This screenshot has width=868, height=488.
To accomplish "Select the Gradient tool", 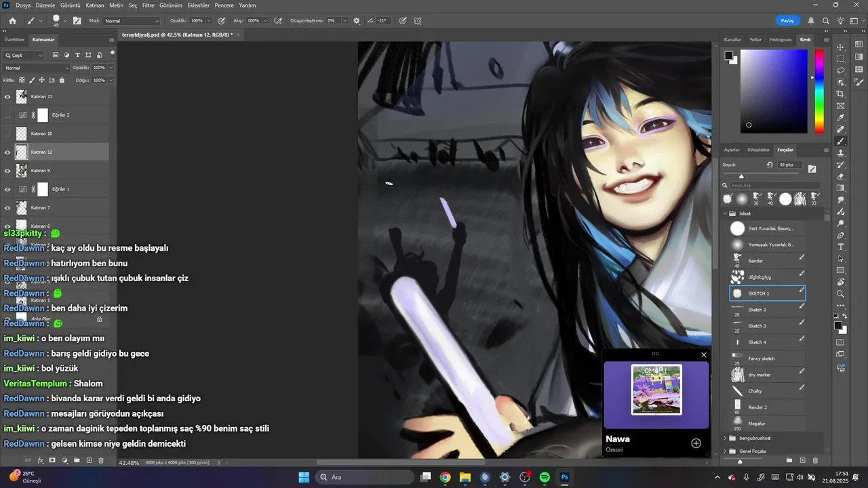I will click(841, 188).
